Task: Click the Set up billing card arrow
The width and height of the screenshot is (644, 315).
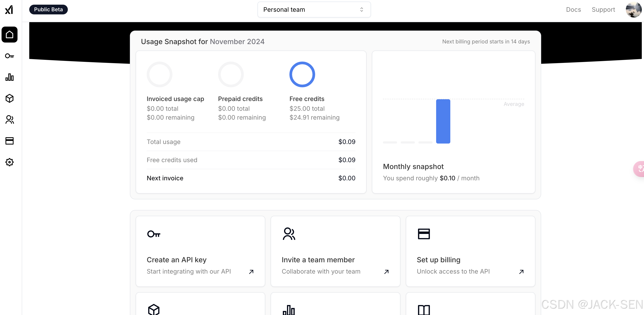Action: [x=521, y=272]
